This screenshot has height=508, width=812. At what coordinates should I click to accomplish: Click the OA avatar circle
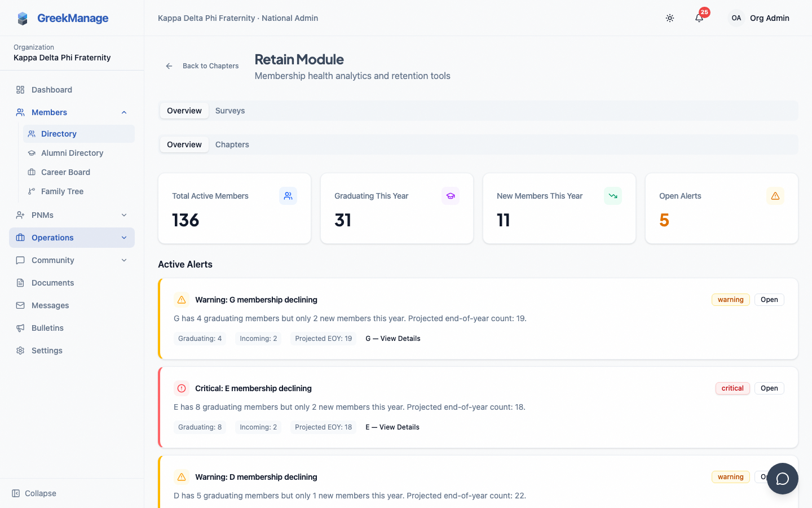736,18
